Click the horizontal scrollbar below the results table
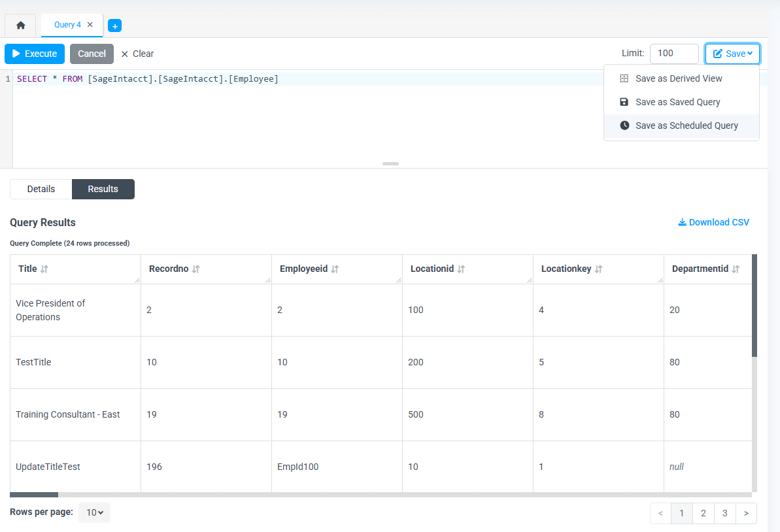Image resolution: width=780 pixels, height=532 pixels. click(x=33, y=495)
